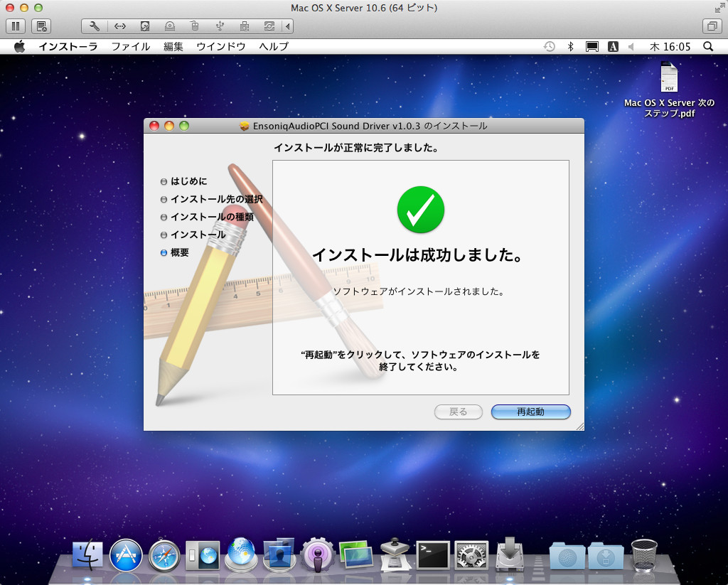Click the mouse device toolbar icon

pos(195,26)
